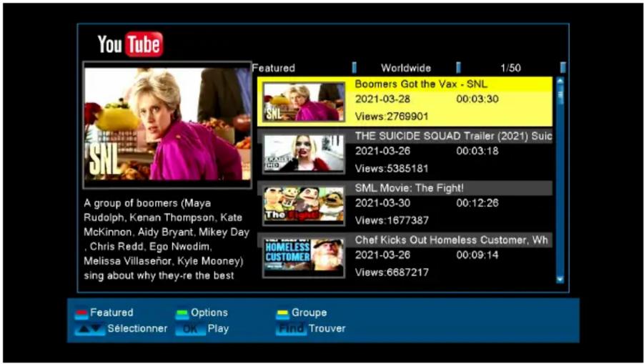
Task: Click the up/down arrows Sélectionner icon
Action: [89, 329]
